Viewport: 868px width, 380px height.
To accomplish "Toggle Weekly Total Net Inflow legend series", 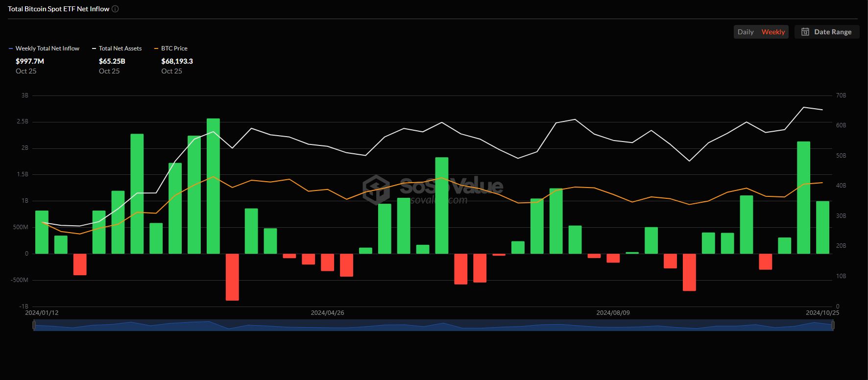I will (44, 48).
